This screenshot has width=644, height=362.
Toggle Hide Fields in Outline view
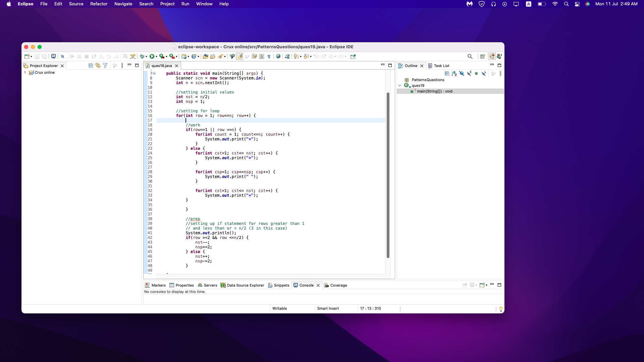(462, 73)
